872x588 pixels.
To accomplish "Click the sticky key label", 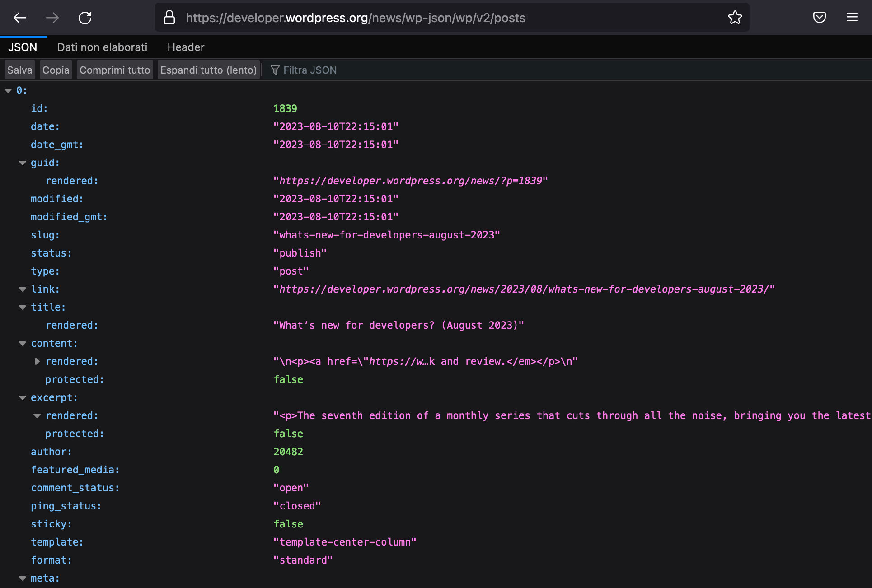I will coord(51,524).
